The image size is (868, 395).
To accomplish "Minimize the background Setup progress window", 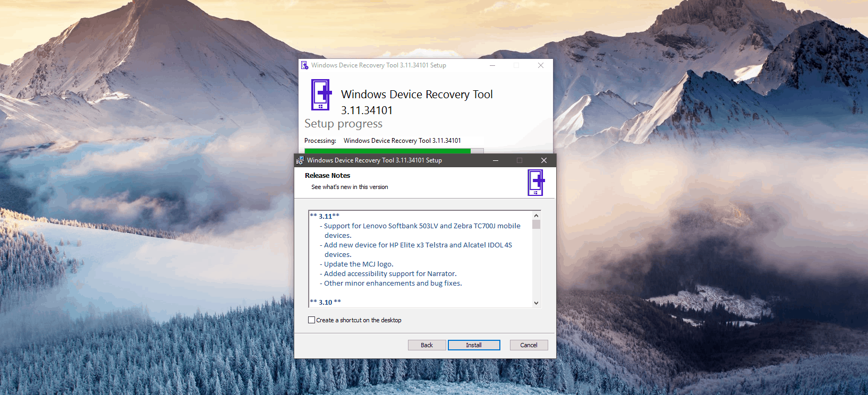I will point(492,65).
